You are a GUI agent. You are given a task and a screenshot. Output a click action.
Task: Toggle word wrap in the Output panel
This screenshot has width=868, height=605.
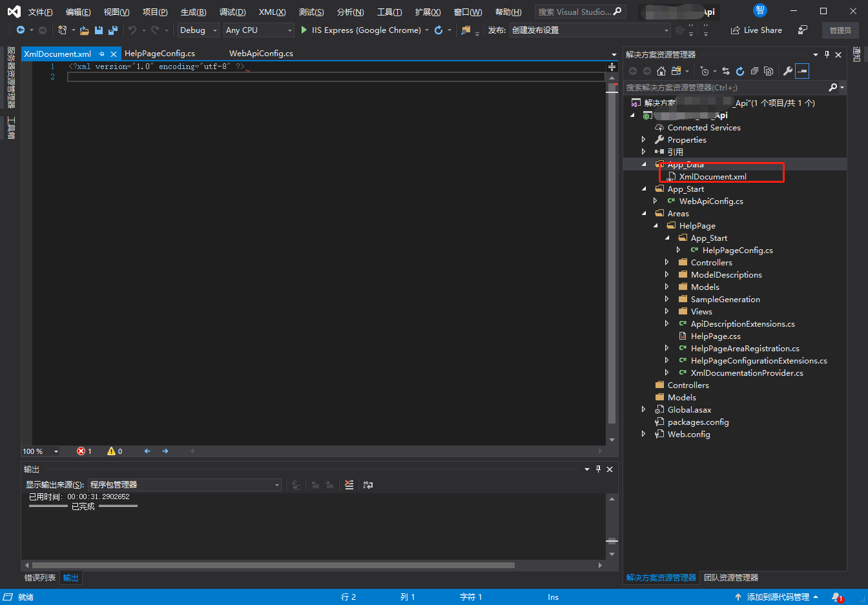[x=368, y=485]
